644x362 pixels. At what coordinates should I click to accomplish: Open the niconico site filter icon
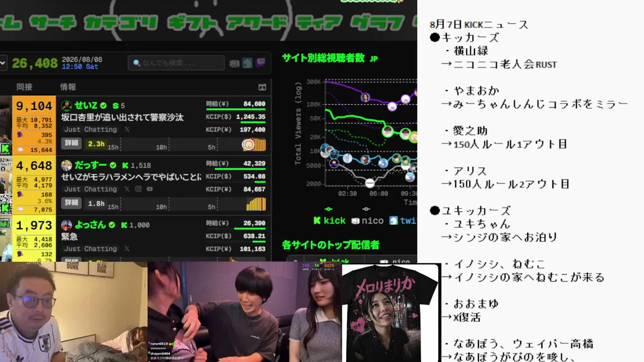pos(234,63)
